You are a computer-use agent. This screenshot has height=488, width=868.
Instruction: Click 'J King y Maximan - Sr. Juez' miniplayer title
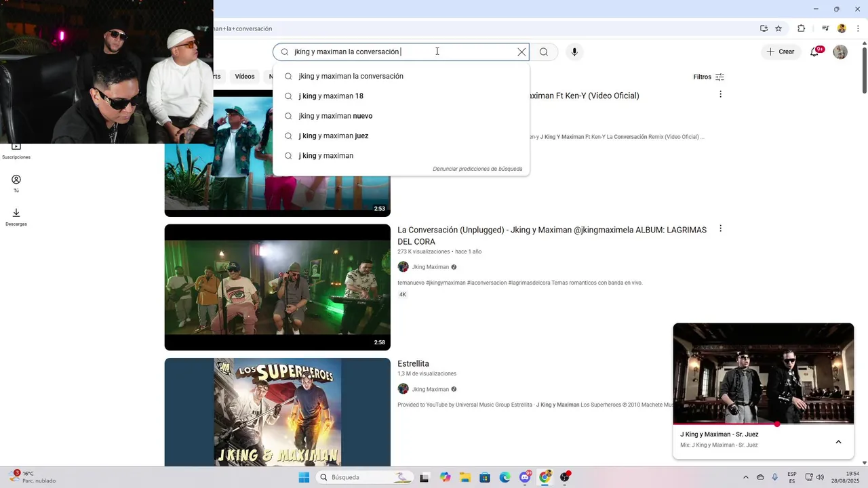[719, 434]
